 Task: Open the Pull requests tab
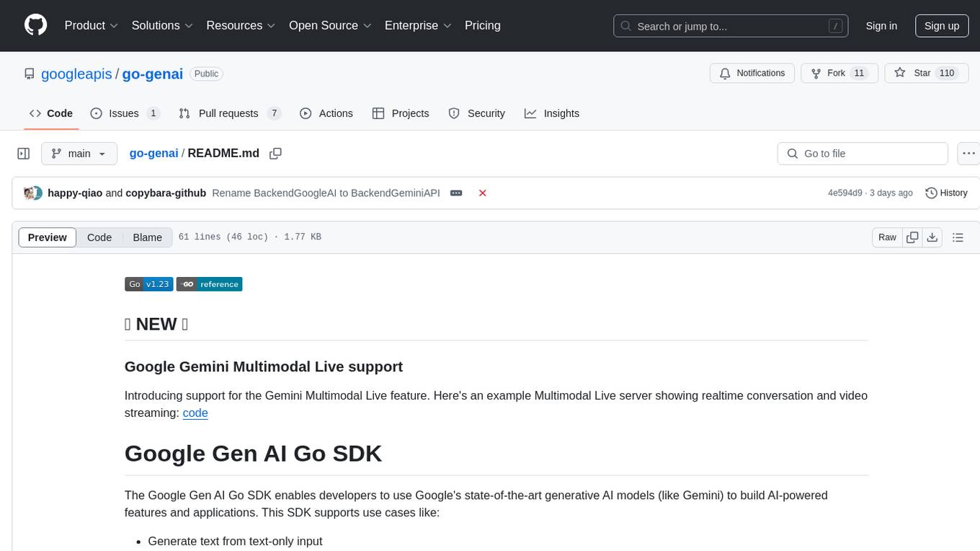(229, 113)
